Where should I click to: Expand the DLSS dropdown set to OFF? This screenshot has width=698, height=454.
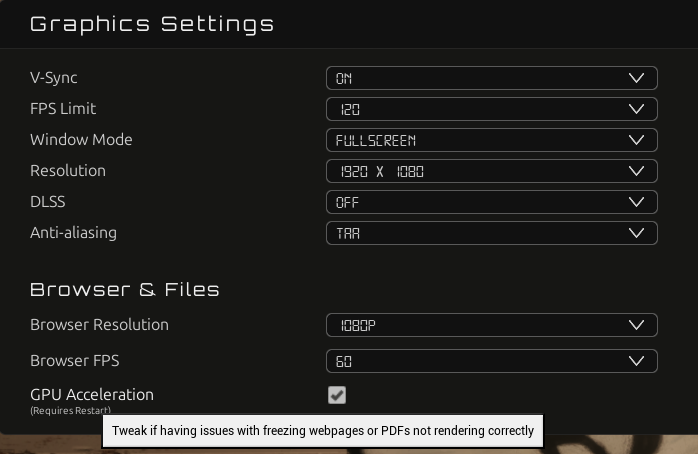[x=491, y=202]
